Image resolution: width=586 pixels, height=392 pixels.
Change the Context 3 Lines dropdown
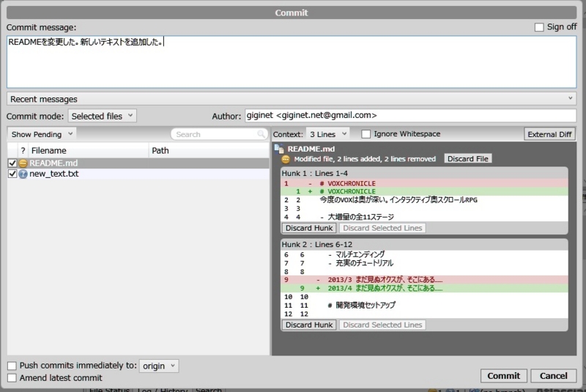click(327, 134)
